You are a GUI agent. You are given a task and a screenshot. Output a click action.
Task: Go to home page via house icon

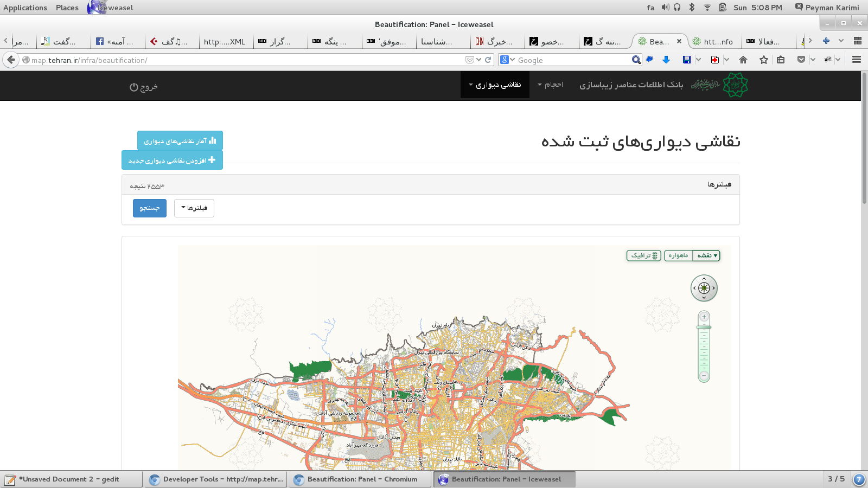(743, 60)
